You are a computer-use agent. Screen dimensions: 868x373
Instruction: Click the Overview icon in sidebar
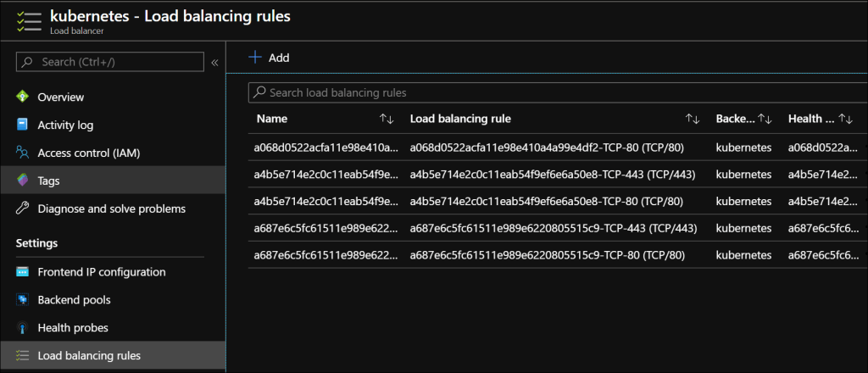click(x=23, y=97)
